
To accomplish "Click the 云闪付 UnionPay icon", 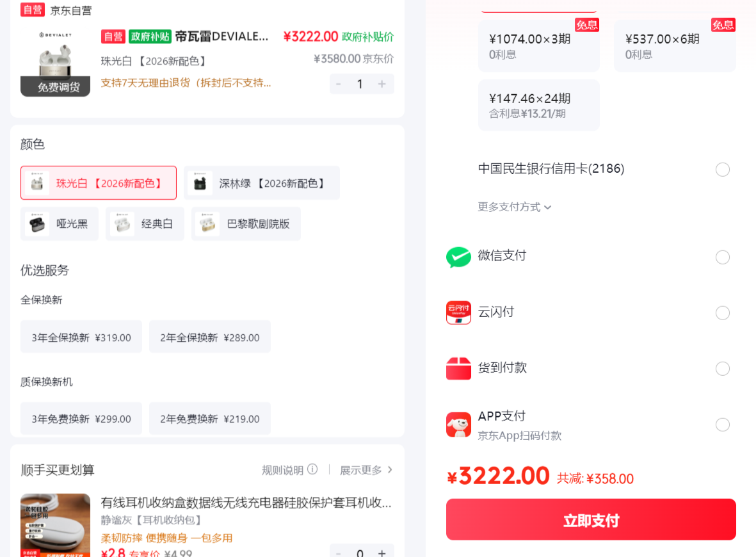I will [458, 312].
